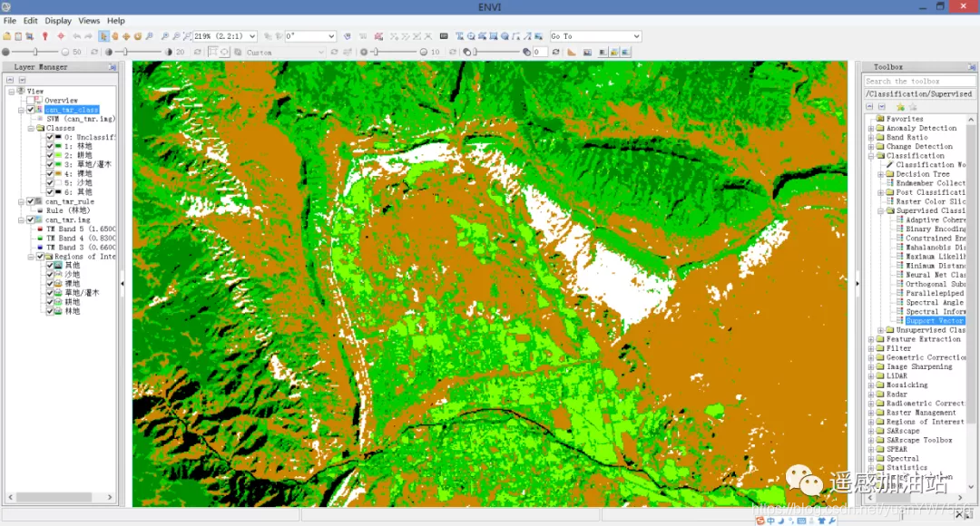Adjust the transparency slider
Image resolution: width=980 pixels, height=526 pixels.
[475, 52]
